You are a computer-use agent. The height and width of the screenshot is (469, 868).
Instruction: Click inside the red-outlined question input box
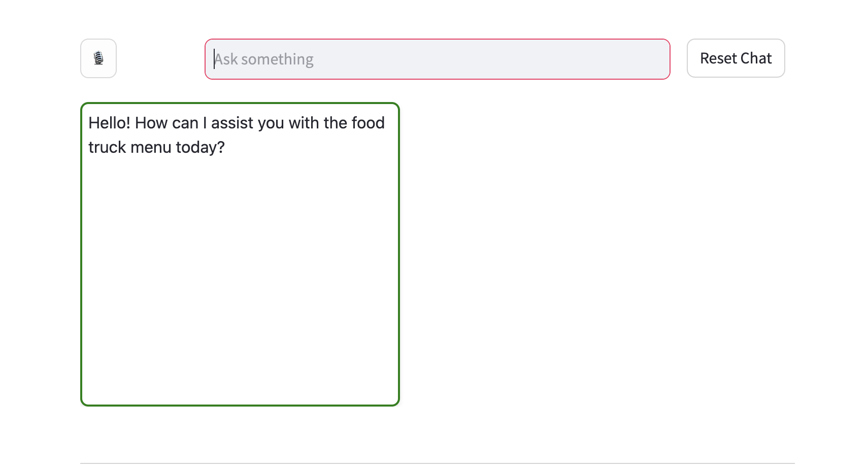(x=437, y=59)
